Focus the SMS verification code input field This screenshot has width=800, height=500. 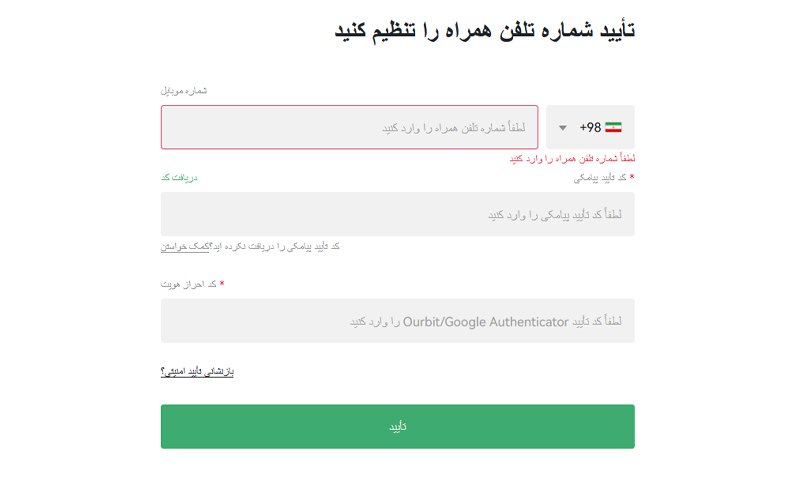pyautogui.click(x=398, y=214)
